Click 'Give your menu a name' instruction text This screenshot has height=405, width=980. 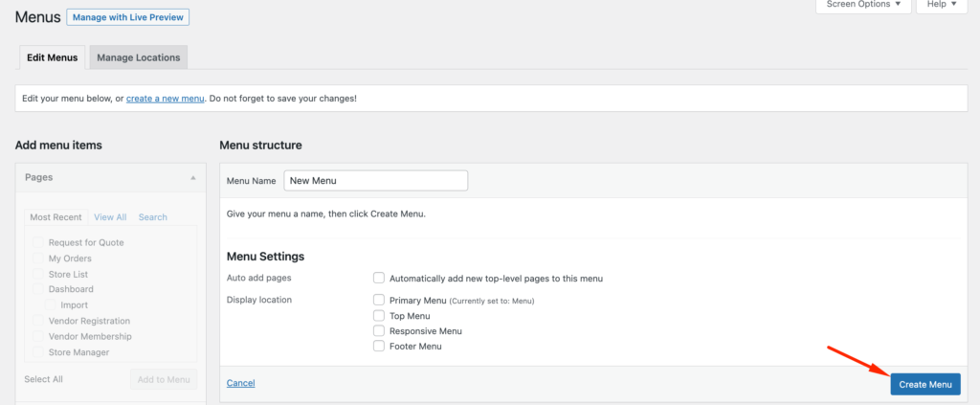coord(326,214)
